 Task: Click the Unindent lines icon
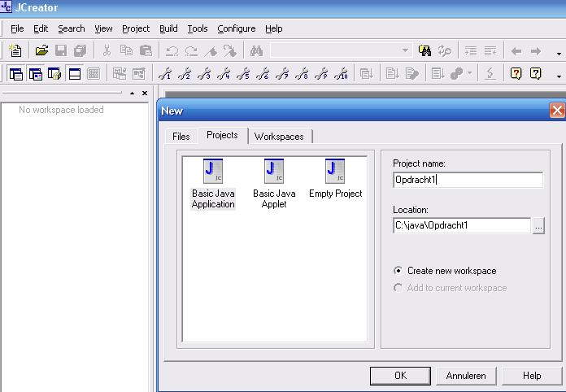490,51
